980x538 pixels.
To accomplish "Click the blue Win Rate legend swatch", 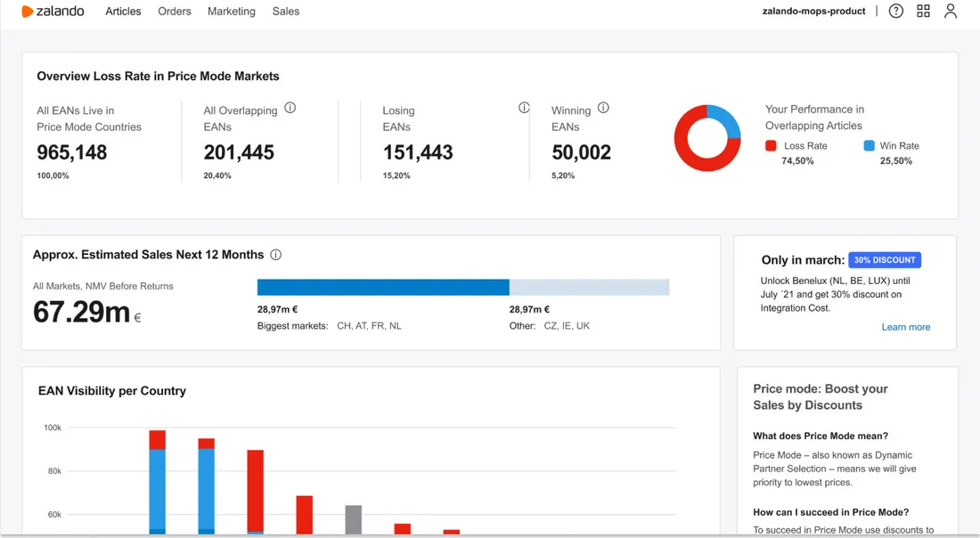I will pyautogui.click(x=869, y=145).
